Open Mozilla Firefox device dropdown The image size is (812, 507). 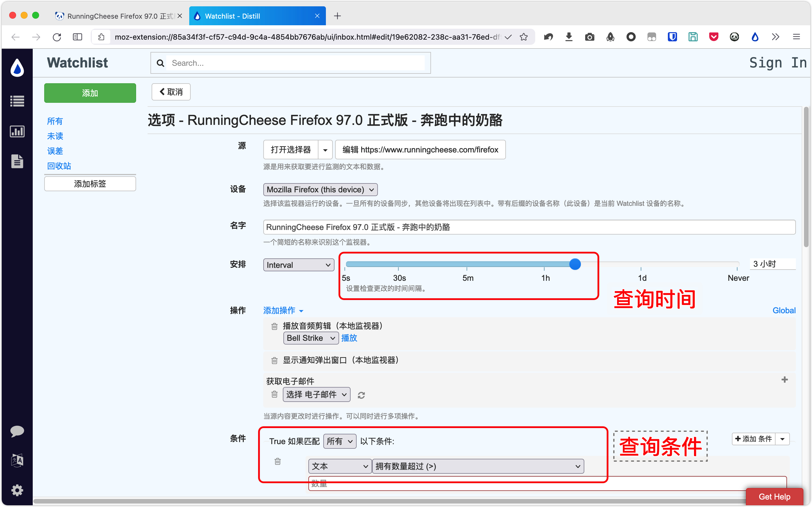[x=320, y=189]
